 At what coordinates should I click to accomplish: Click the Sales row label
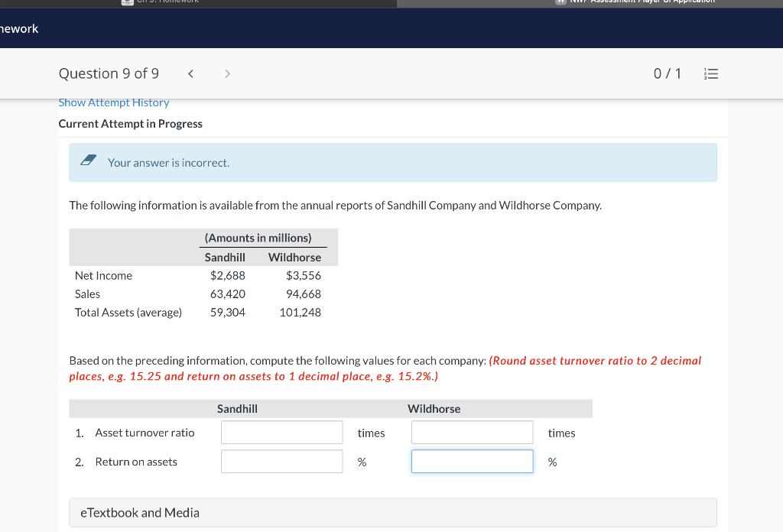(x=87, y=294)
